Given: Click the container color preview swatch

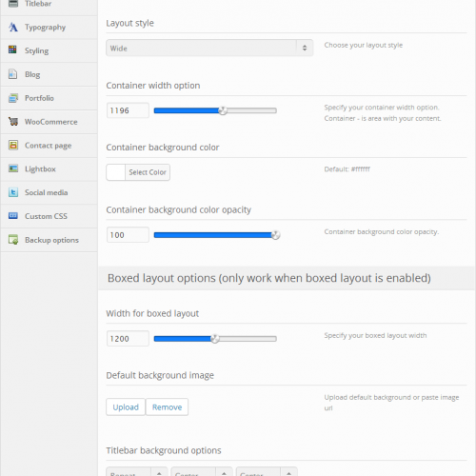Looking at the screenshot, I should [116, 172].
